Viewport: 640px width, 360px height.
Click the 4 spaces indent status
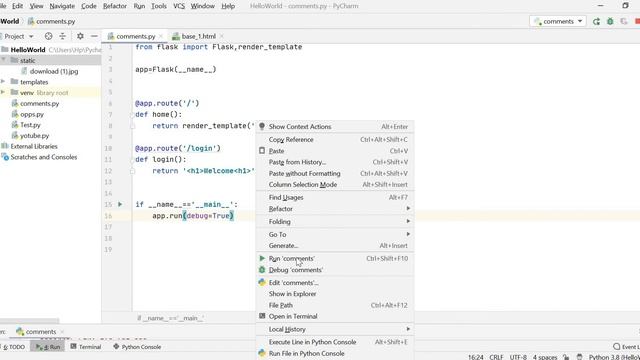click(544, 357)
